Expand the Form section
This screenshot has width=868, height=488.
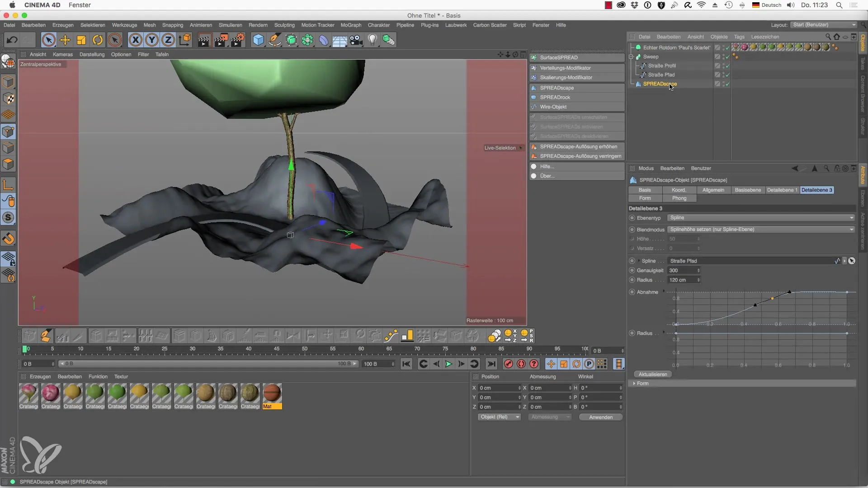click(634, 383)
